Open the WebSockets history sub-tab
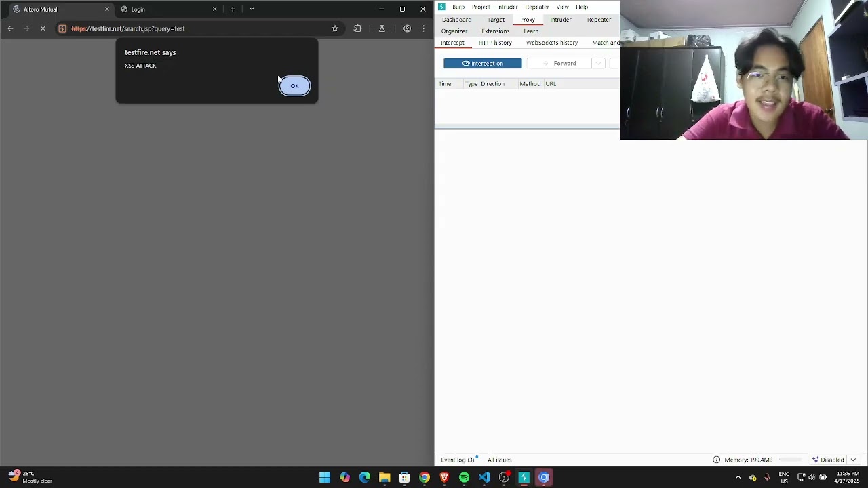 (552, 43)
